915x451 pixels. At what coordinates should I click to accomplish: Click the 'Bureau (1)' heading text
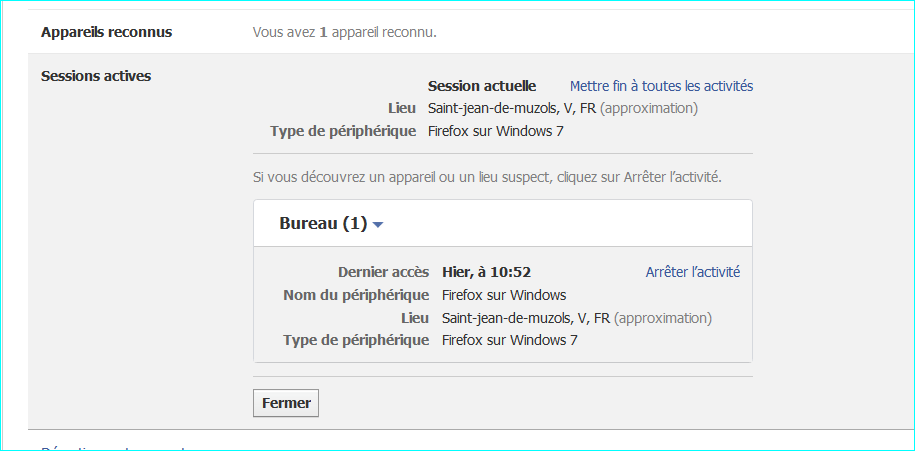[323, 224]
